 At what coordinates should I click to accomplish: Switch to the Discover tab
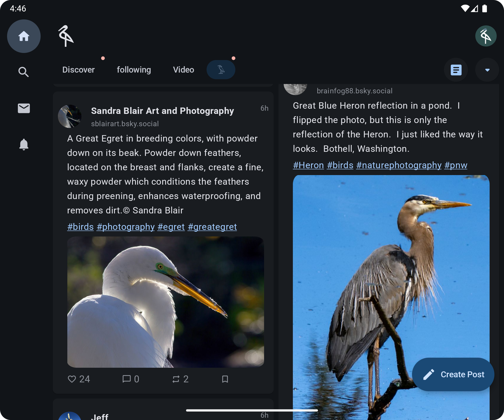(78, 70)
